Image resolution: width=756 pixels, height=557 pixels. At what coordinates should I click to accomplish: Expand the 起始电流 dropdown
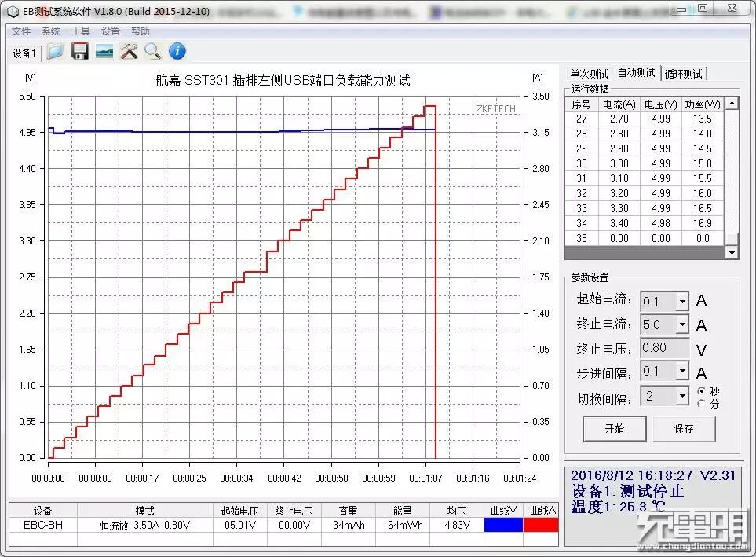682,302
